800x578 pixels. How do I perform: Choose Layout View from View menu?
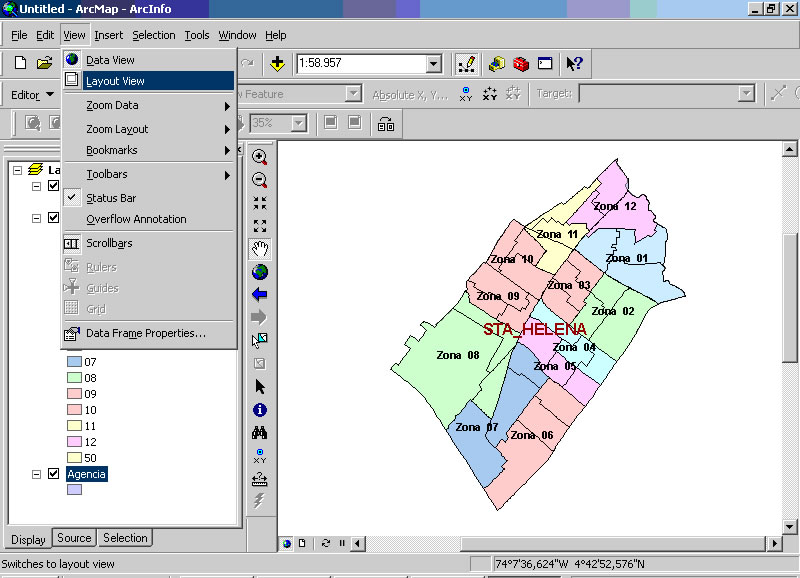coord(148,81)
